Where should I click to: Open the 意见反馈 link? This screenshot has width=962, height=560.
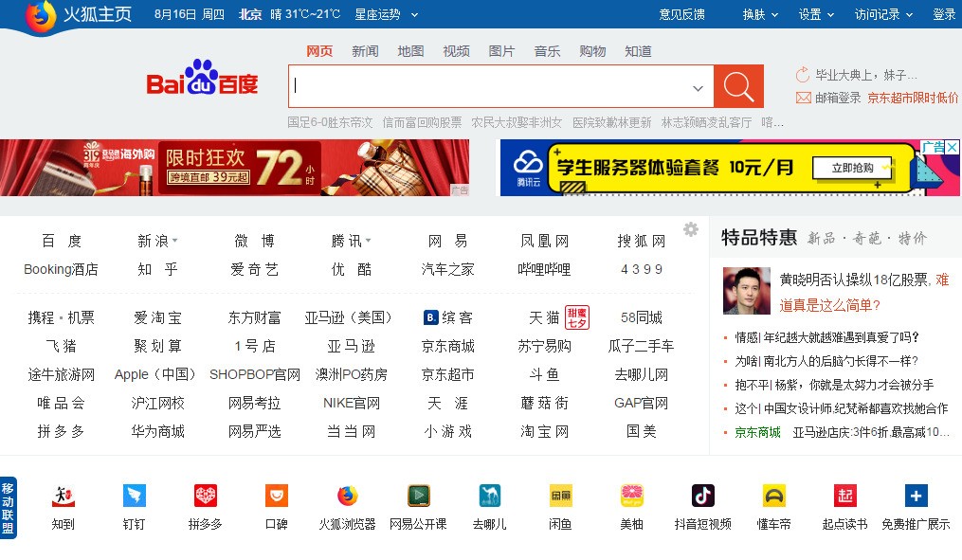coord(681,15)
